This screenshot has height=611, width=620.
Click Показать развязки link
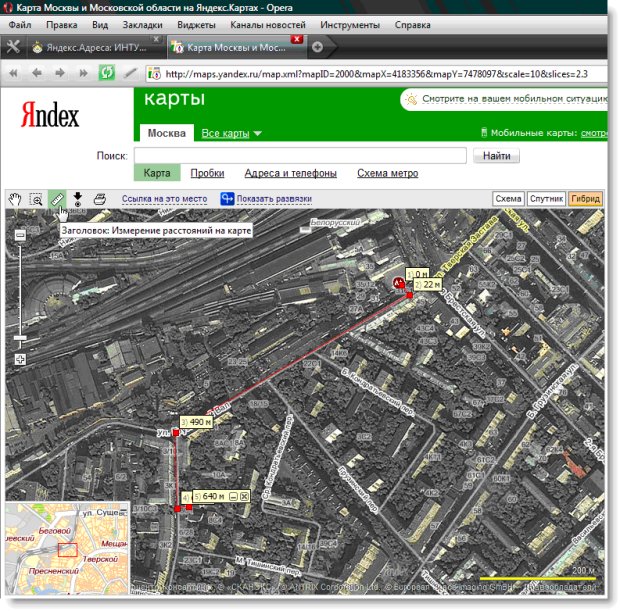(274, 199)
